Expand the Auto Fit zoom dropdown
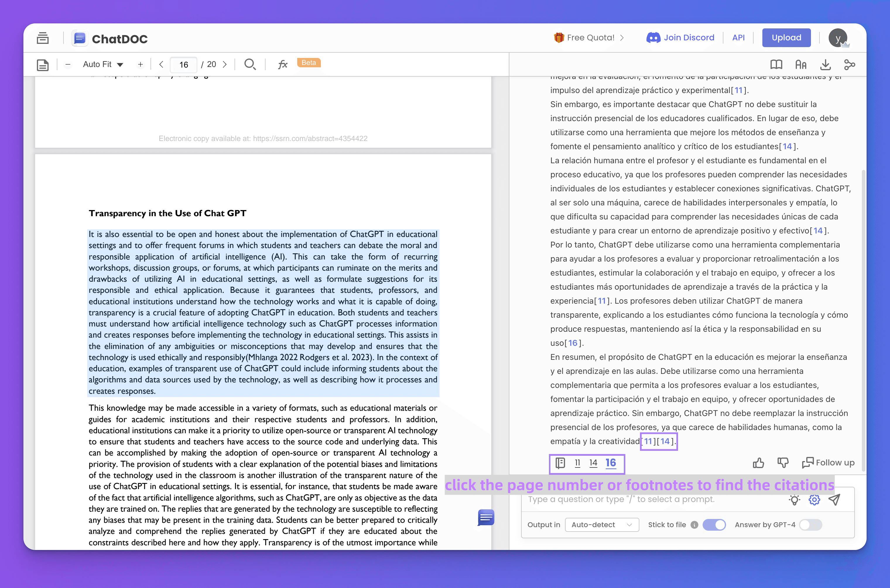 coord(103,64)
